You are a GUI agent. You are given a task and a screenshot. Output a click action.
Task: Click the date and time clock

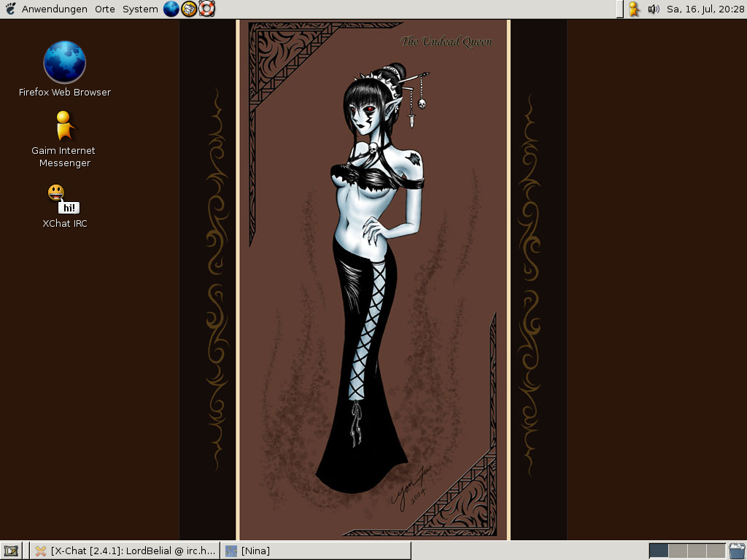coord(705,9)
